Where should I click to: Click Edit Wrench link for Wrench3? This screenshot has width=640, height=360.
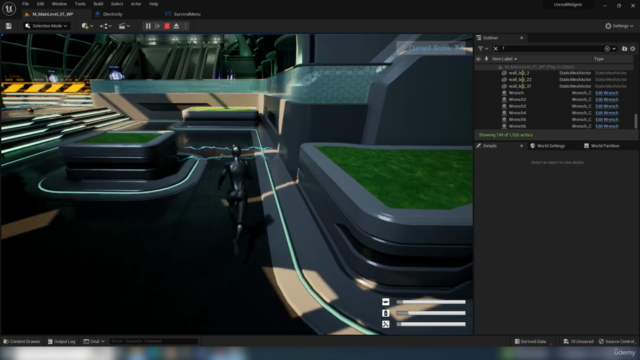(x=607, y=107)
